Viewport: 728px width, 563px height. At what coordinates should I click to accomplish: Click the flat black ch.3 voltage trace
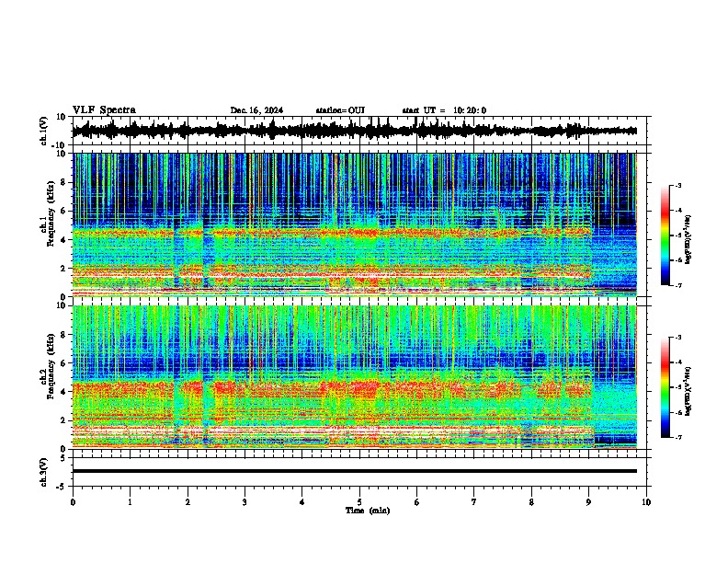point(354,471)
